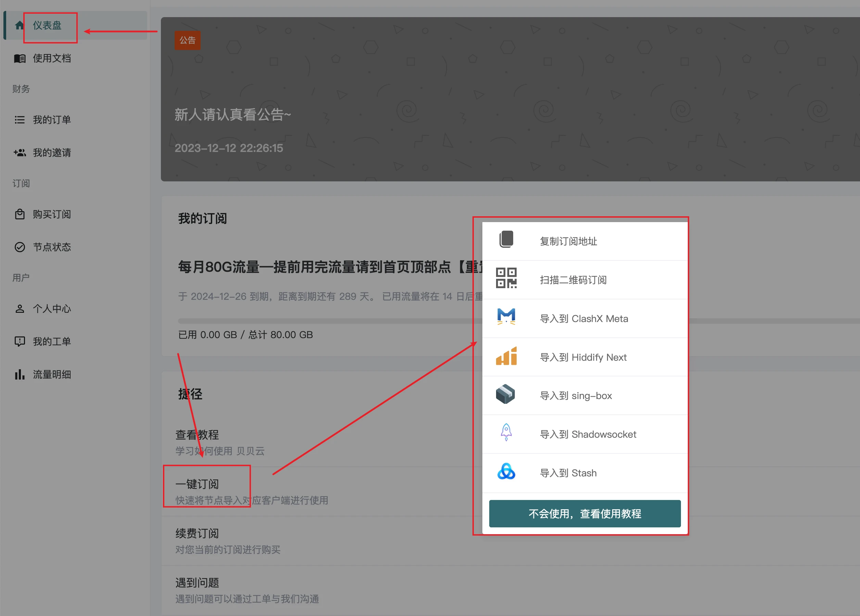Open 购买订阅 via the shopping bag icon
This screenshot has height=616, width=860.
point(20,214)
